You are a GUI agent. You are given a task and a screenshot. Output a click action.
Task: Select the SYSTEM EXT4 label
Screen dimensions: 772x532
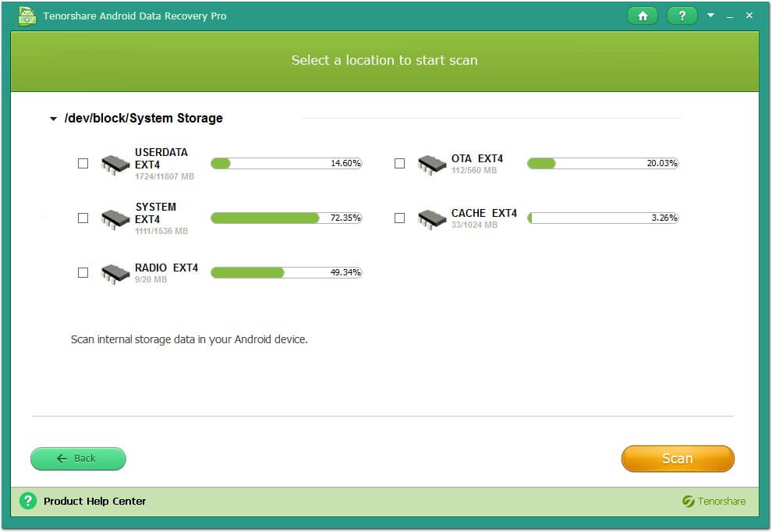(x=156, y=213)
